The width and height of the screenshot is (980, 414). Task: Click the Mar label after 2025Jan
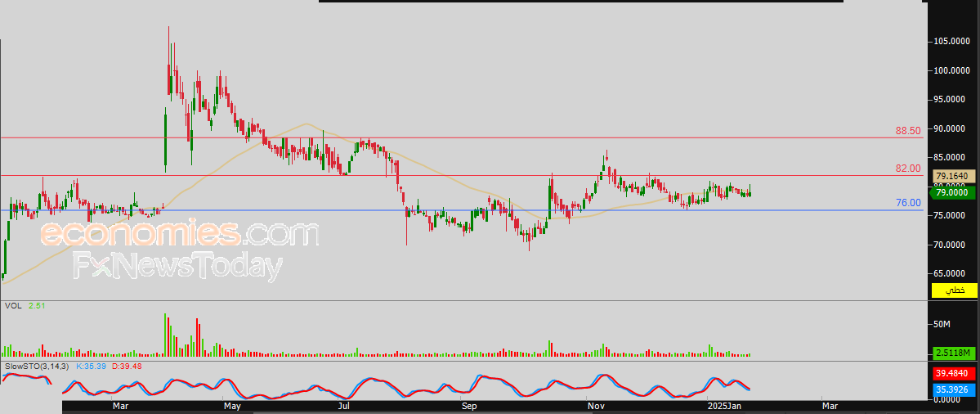tap(830, 407)
